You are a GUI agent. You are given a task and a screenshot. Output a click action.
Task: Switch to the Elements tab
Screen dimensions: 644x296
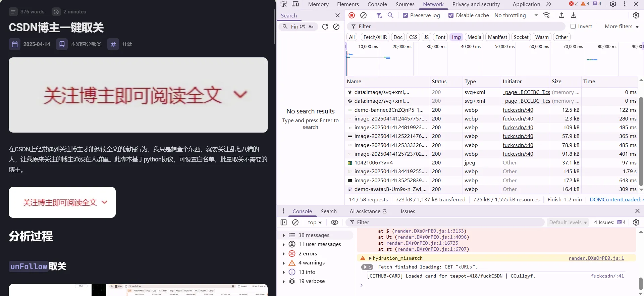click(348, 4)
